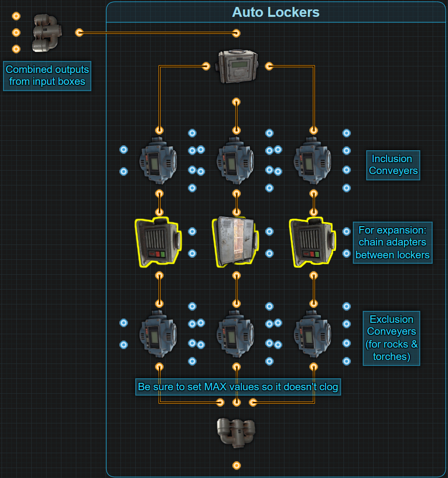Select the middle exclusion conveyor

coord(235,334)
